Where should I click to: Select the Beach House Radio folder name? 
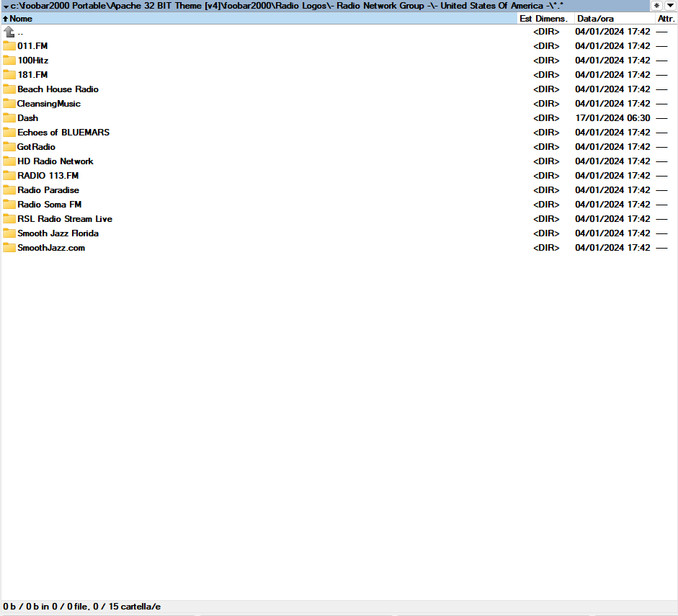(x=58, y=89)
